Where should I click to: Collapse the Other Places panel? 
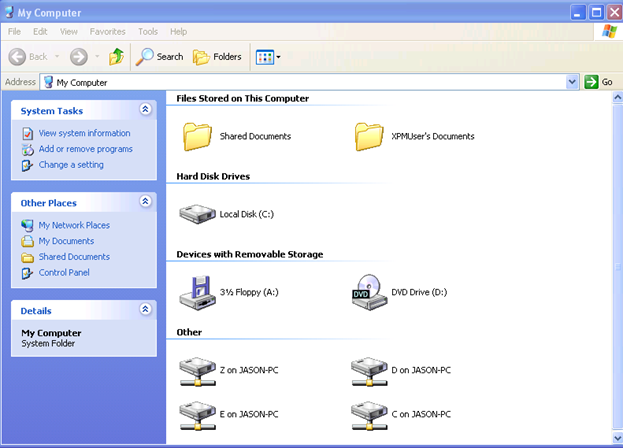pos(145,201)
